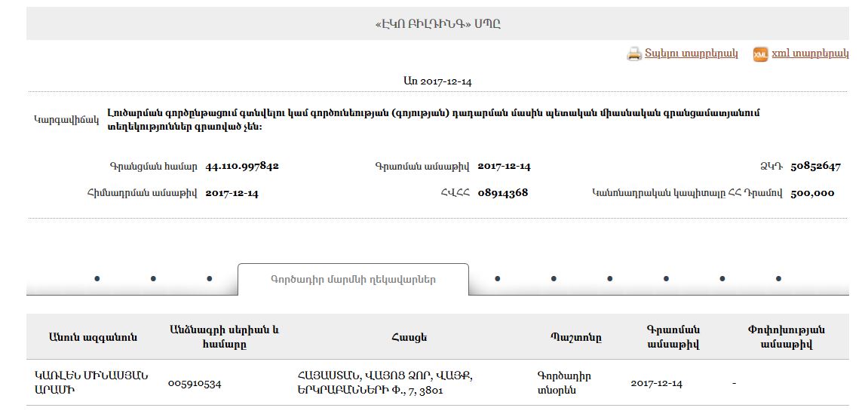Open the «xml տարբերակ» link
868x420 pixels.
pyautogui.click(x=810, y=54)
